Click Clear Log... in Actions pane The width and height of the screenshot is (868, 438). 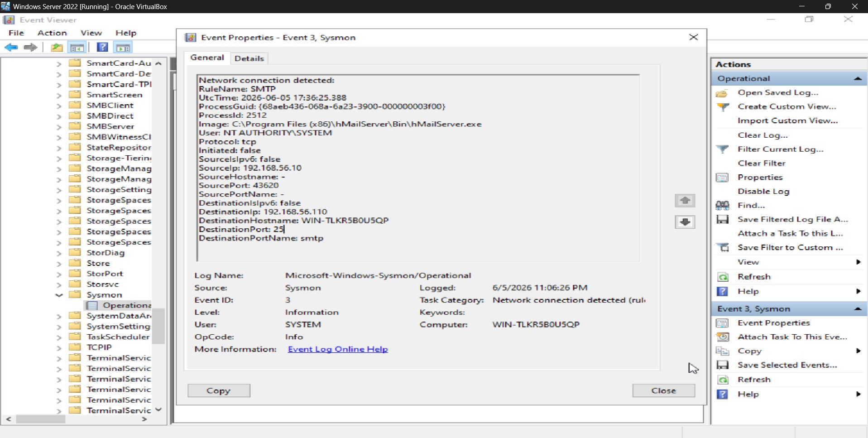pos(762,135)
